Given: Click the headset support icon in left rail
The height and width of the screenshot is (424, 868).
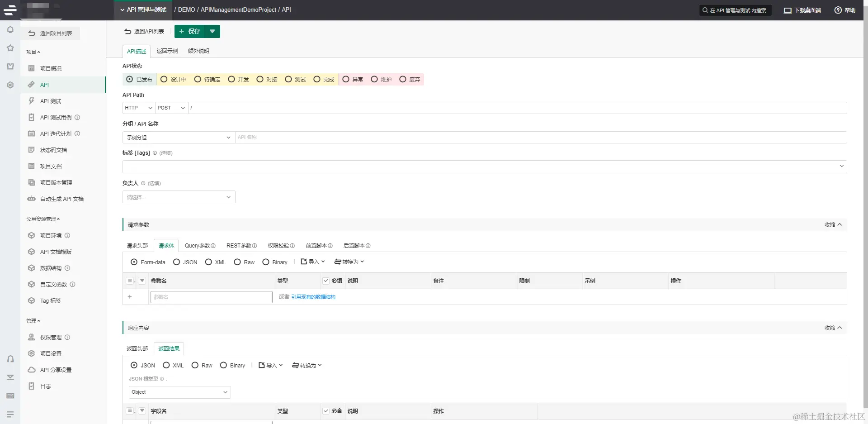Looking at the screenshot, I should click(10, 359).
